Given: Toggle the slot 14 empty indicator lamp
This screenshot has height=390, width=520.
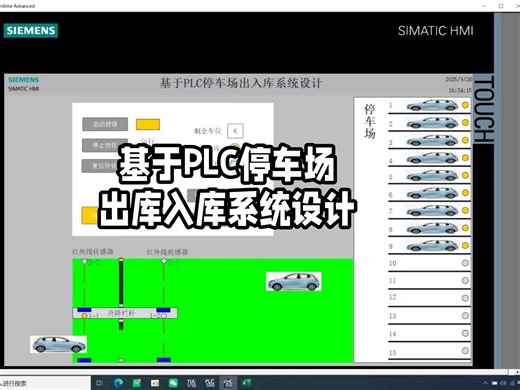Looking at the screenshot, I should (465, 333).
